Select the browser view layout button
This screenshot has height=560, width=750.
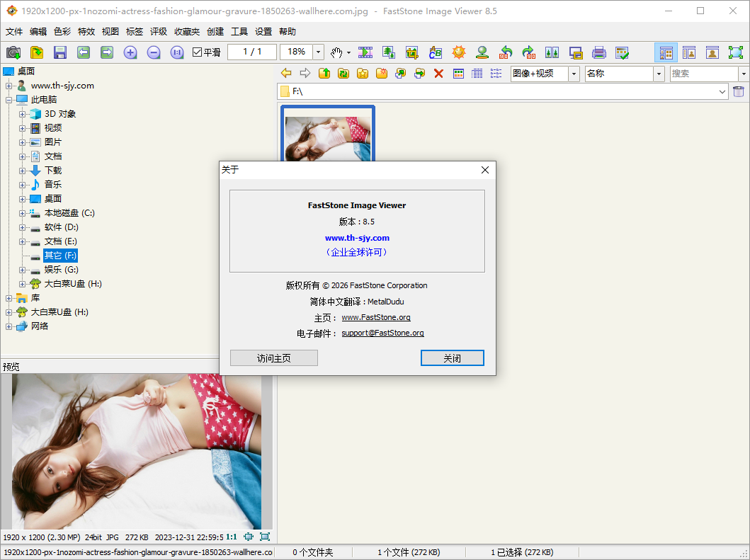tap(666, 52)
